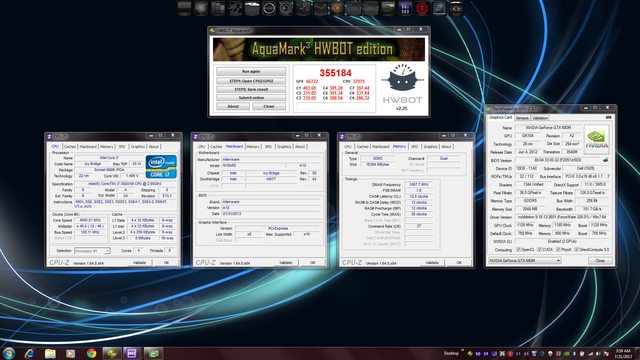Open the Windows Start menu orb

point(9,353)
